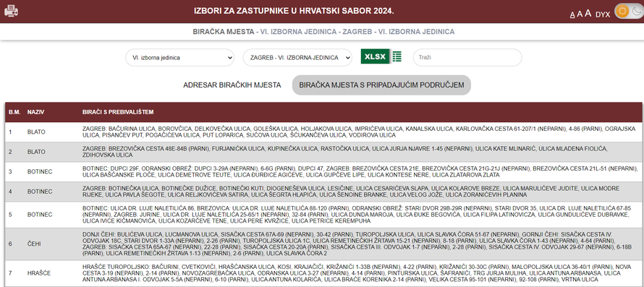Switch to ADRESAR BIRAČKIH MJESTA tab
This screenshot has height=287, width=644.
pyautogui.click(x=232, y=85)
